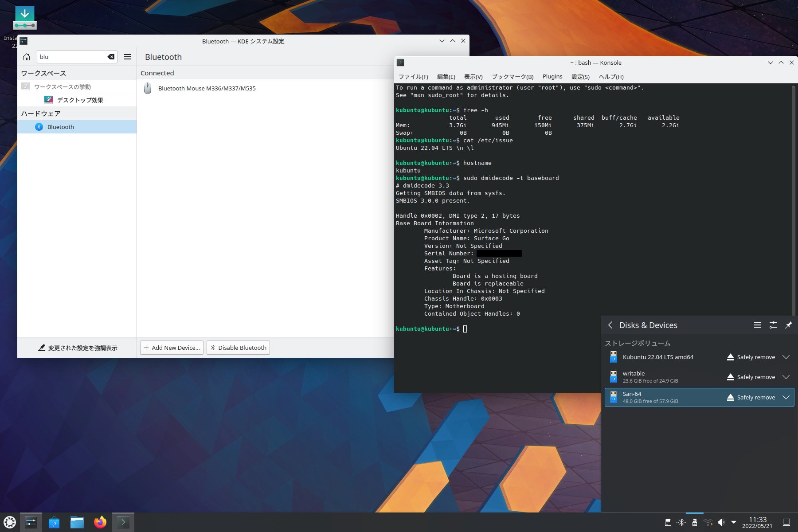
Task: Go back in Disks & Devices panel
Action: (x=610, y=325)
